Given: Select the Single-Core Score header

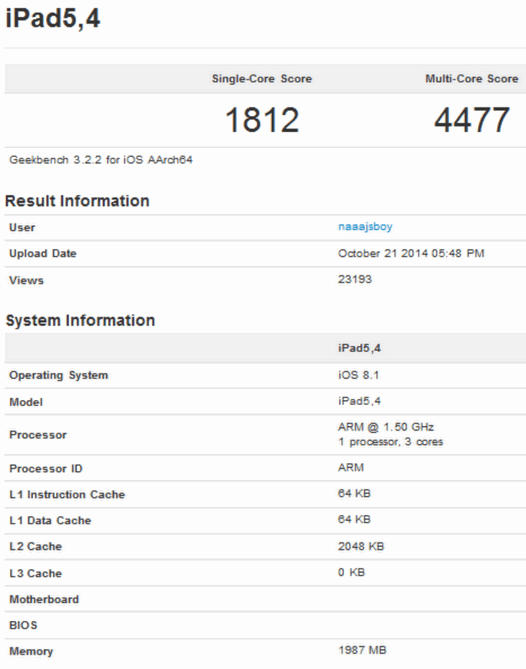Looking at the screenshot, I should click(262, 79).
